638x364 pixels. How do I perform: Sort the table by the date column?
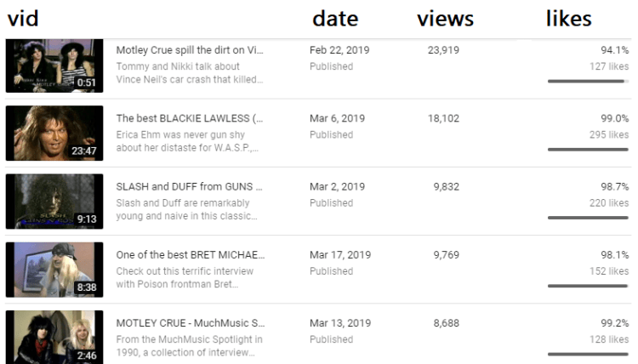pyautogui.click(x=335, y=19)
